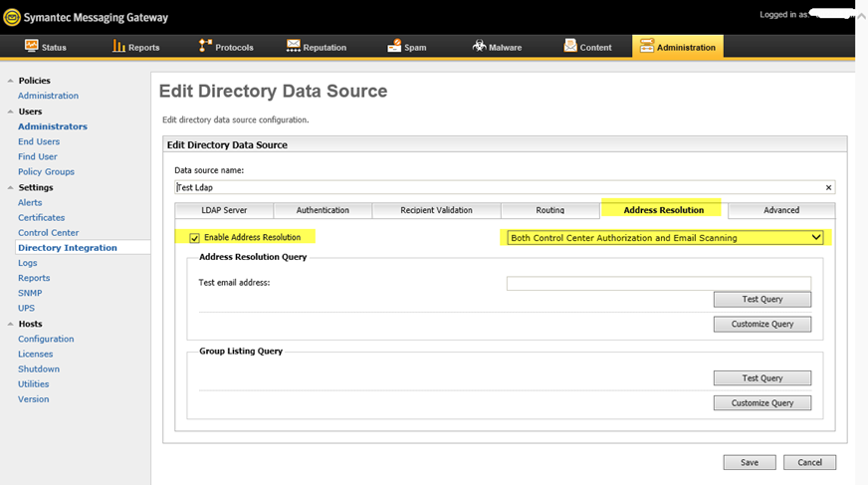Click the Malware biohazard icon
Image resolution: width=868 pixels, height=485 pixels.
[x=480, y=46]
